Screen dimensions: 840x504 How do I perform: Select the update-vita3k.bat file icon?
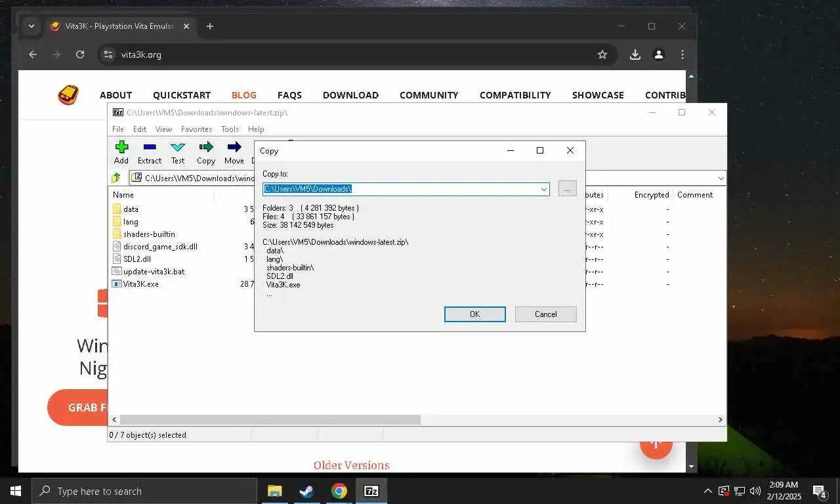pyautogui.click(x=117, y=271)
